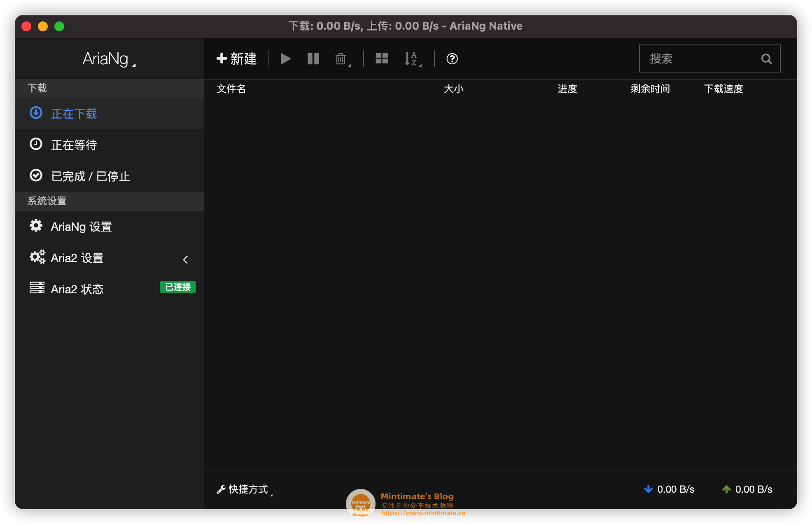Click the 新建 new task button

click(x=237, y=59)
